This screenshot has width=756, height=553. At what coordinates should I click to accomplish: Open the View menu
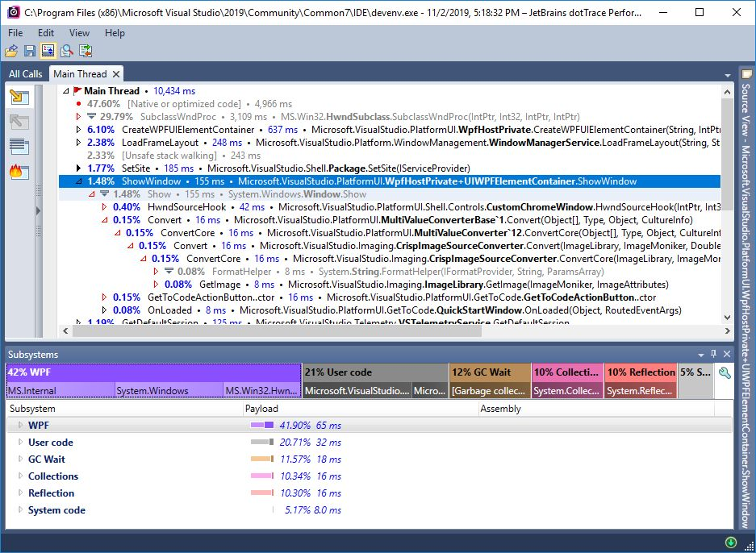coord(79,33)
